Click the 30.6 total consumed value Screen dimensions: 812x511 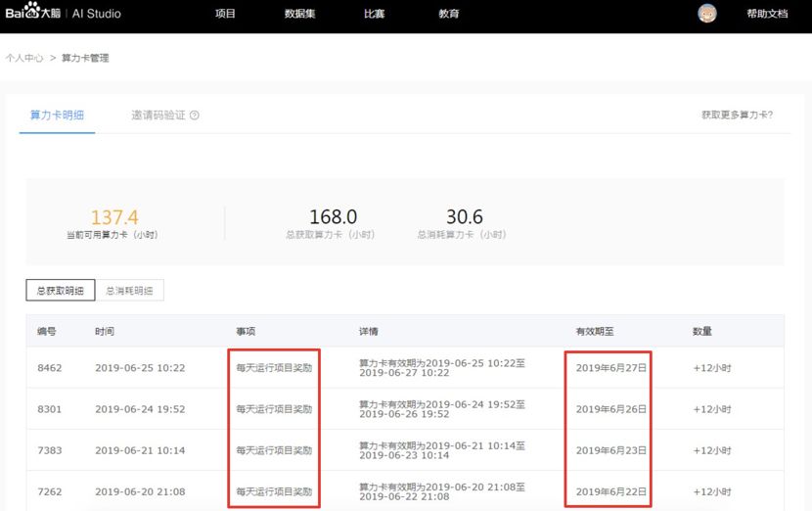tap(465, 216)
